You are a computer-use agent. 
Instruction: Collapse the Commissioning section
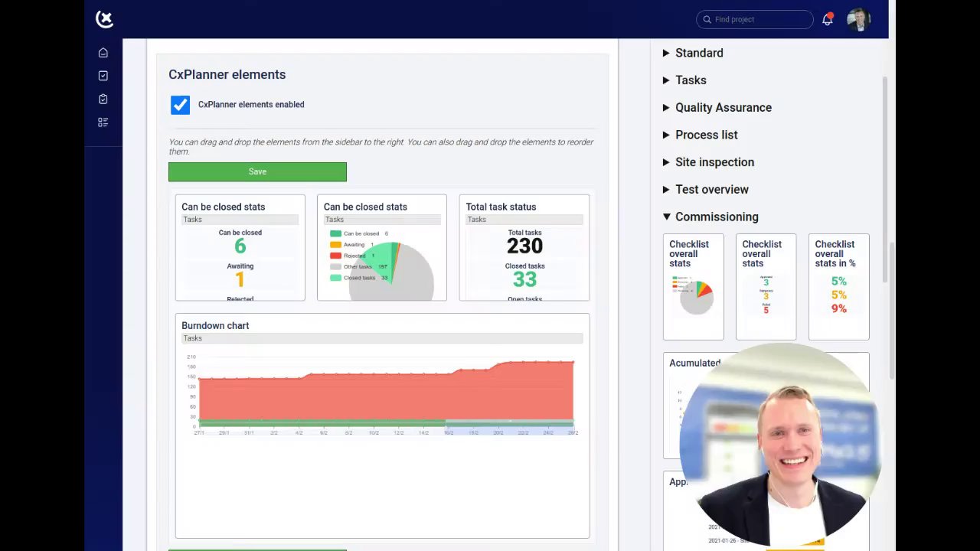710,217
